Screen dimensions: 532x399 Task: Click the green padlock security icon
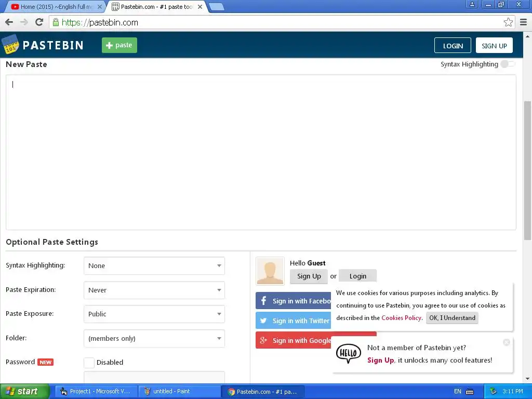click(x=56, y=22)
